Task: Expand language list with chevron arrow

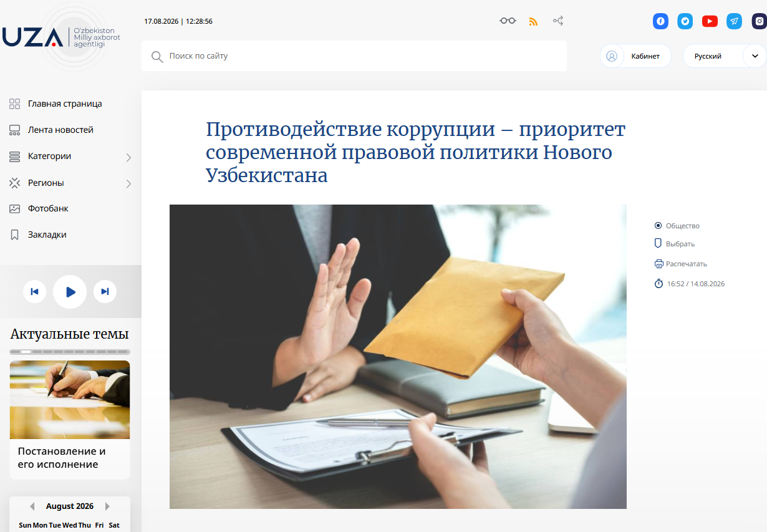Action: (x=755, y=56)
